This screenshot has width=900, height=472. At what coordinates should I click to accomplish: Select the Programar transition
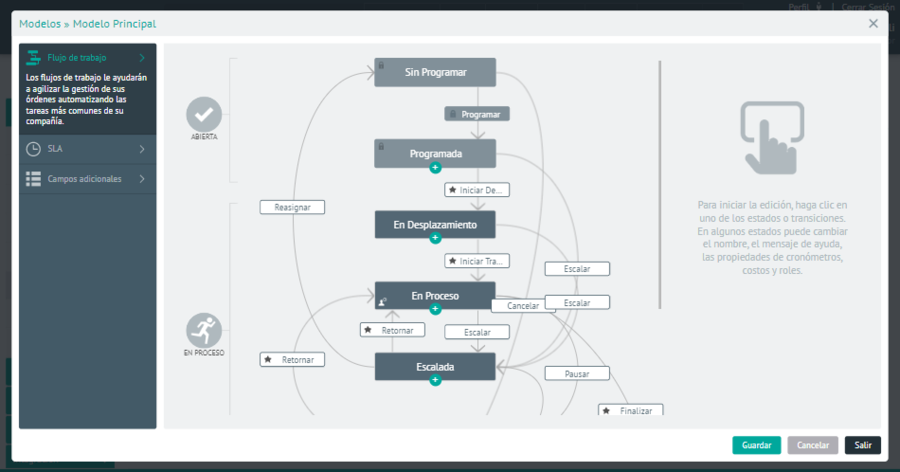click(x=477, y=114)
